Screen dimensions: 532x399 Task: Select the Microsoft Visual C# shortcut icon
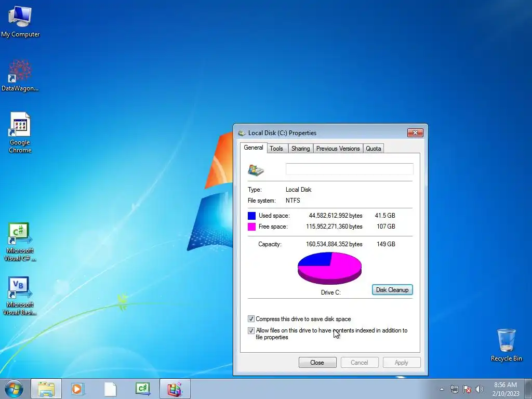(20, 242)
